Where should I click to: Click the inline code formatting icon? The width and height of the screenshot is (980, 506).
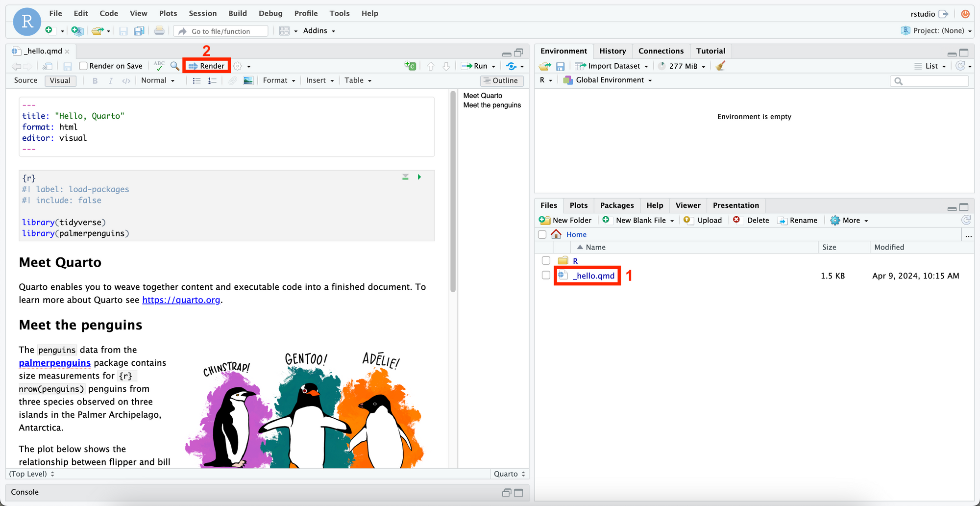point(126,80)
